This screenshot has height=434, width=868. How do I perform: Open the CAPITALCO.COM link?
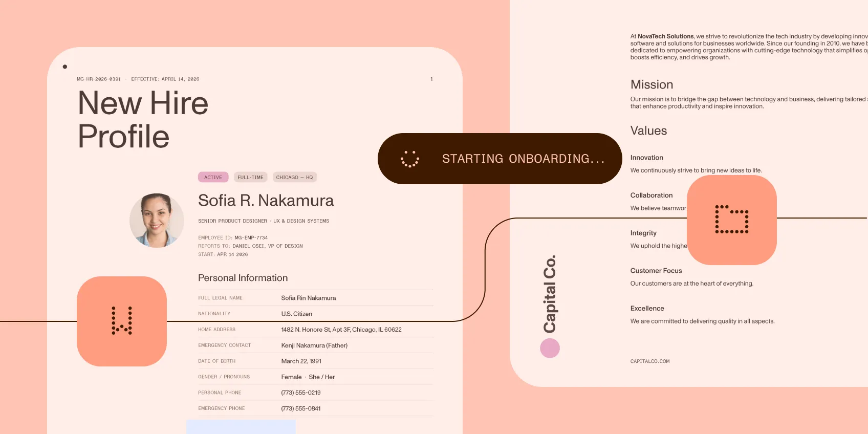tap(650, 361)
